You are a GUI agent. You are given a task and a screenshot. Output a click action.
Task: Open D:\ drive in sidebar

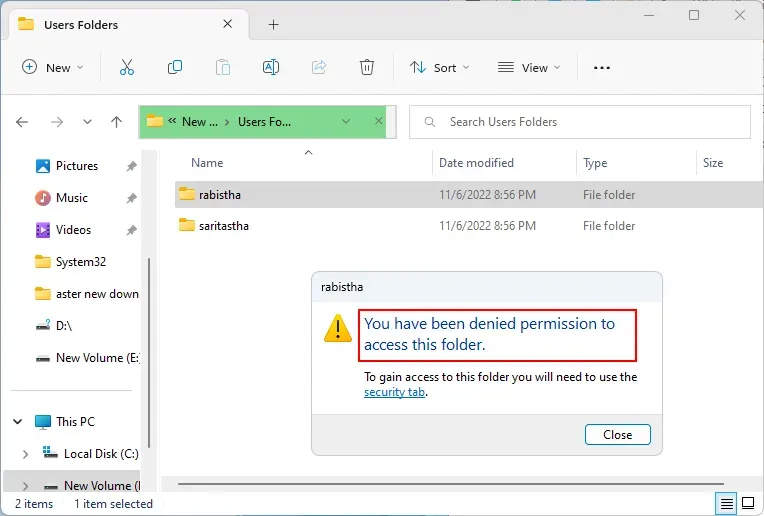[54, 326]
